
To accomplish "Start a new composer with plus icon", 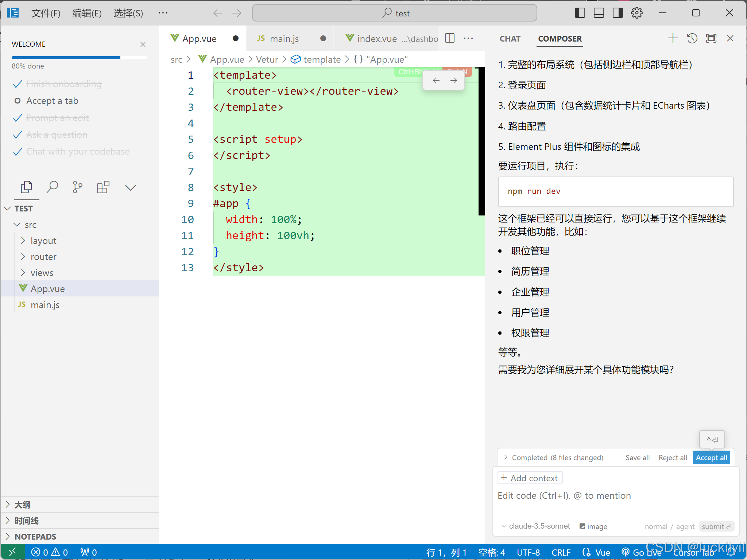I will [x=673, y=38].
